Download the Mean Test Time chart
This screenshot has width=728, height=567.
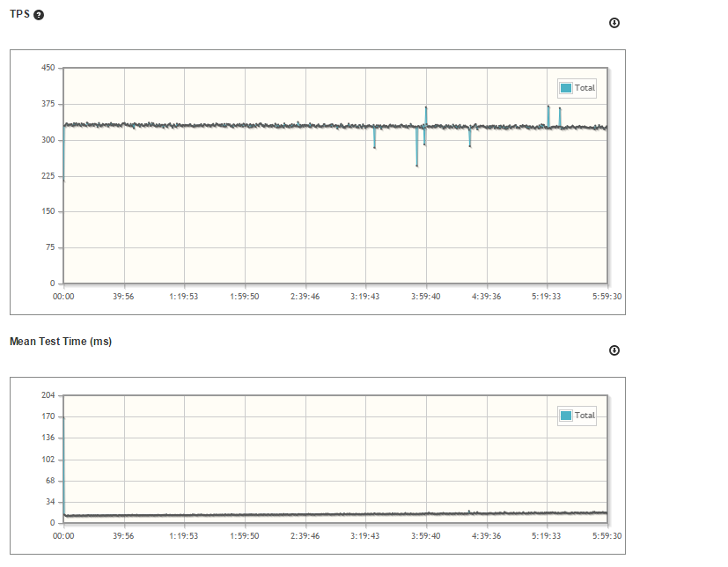[x=614, y=350]
